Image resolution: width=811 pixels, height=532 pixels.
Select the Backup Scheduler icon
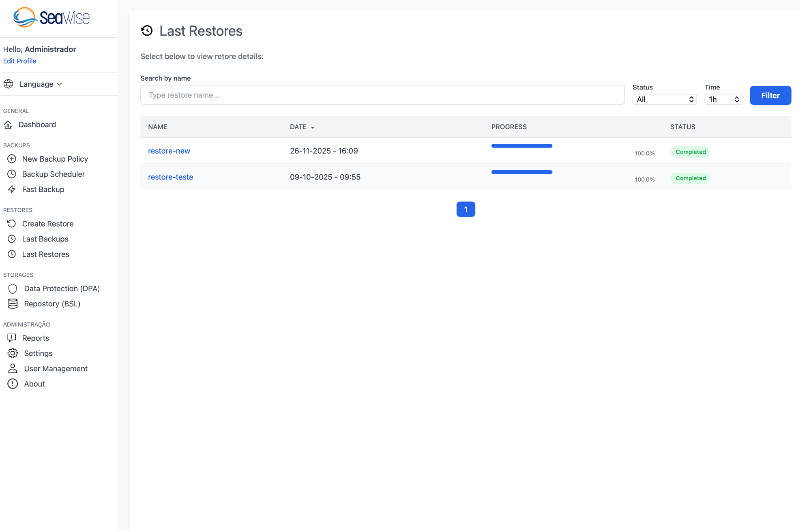tap(12, 174)
